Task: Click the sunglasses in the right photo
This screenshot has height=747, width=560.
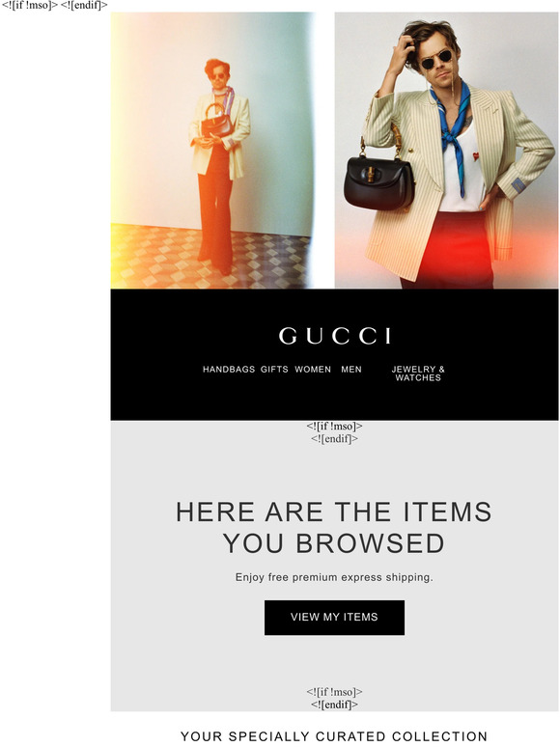Action: tap(436, 60)
